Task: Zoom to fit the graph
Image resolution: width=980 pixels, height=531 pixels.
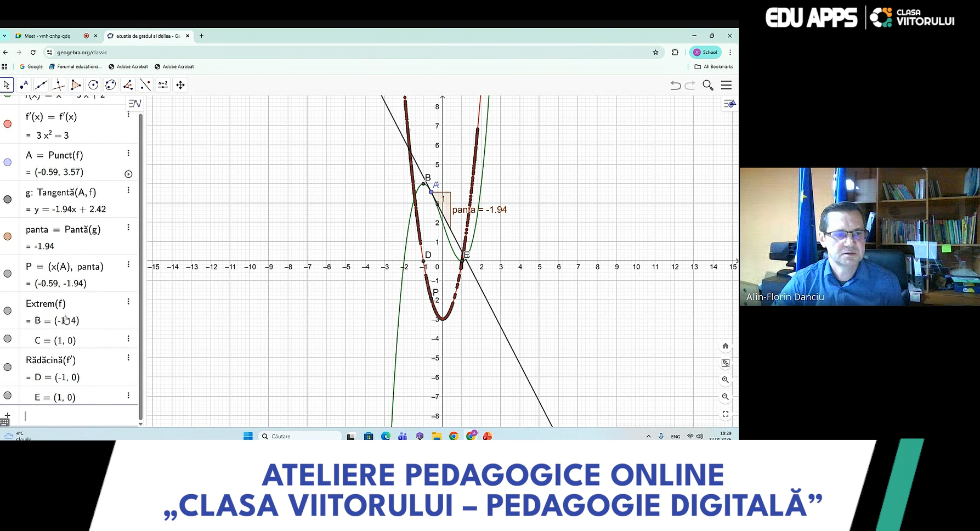Action: 726,363
